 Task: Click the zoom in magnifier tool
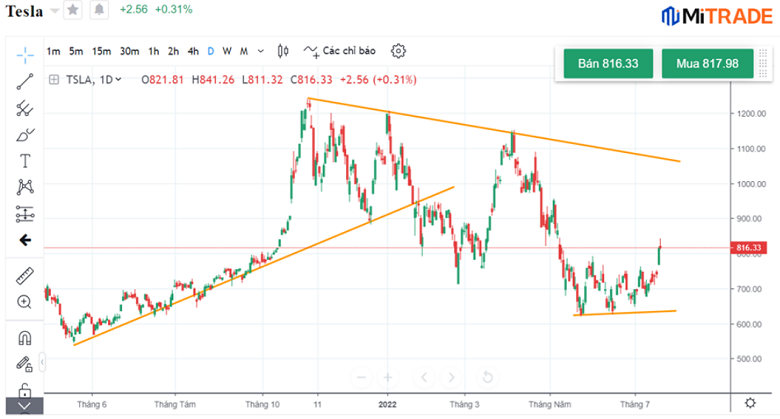point(25,302)
